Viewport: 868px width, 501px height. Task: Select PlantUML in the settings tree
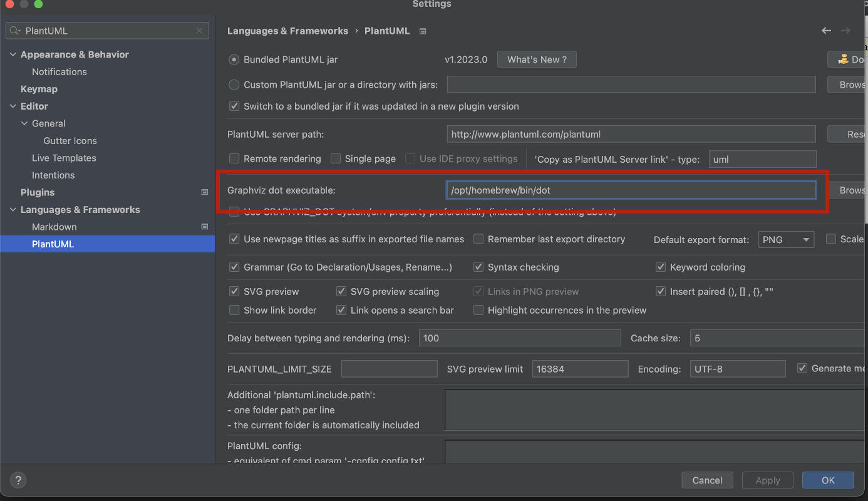pos(107,244)
